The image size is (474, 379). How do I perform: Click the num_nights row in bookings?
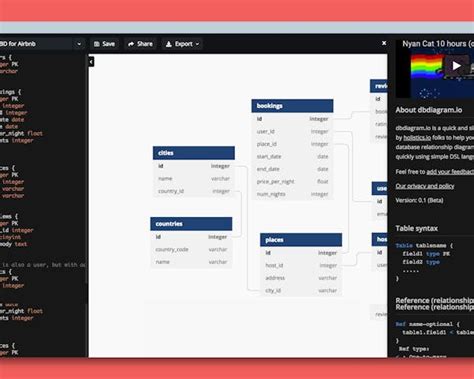coord(292,194)
